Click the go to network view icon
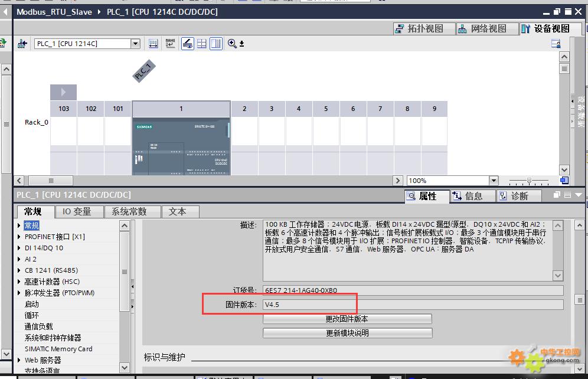The width and height of the screenshot is (588, 379). [x=22, y=44]
